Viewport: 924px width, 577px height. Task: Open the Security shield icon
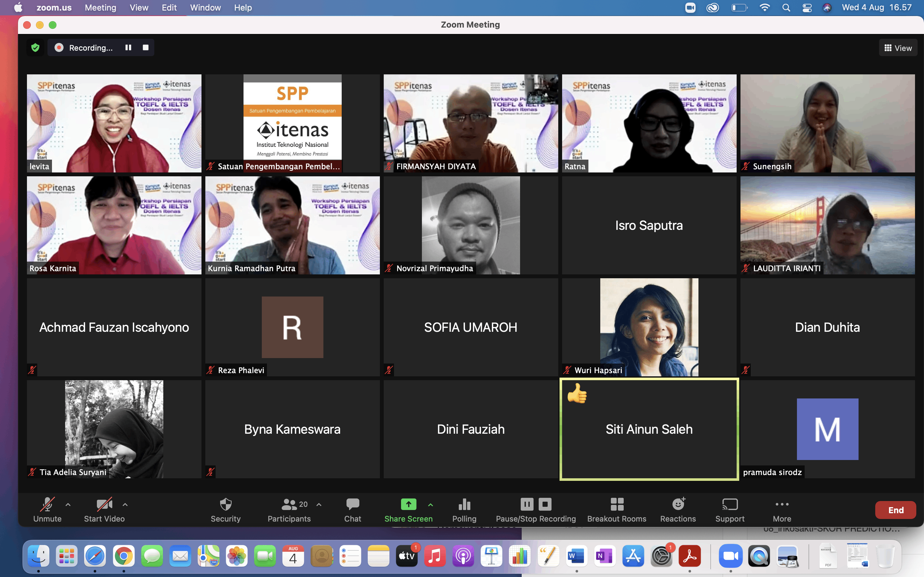click(226, 505)
